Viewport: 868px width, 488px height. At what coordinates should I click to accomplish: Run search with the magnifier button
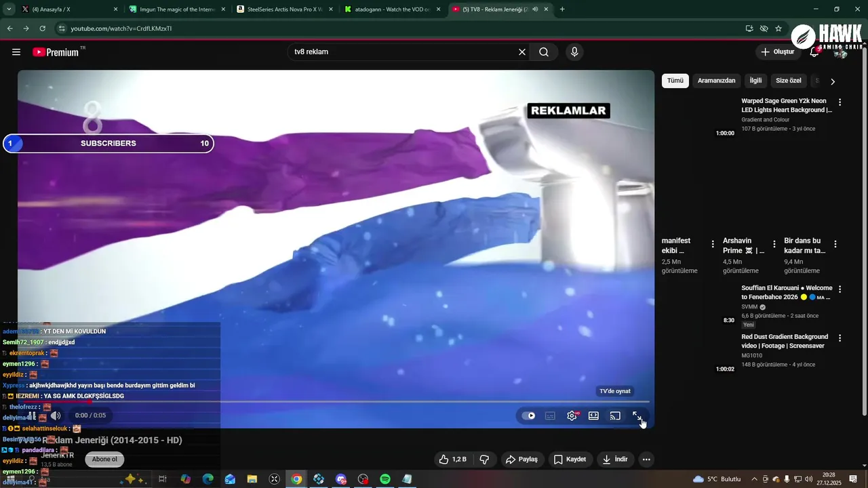coord(544,52)
